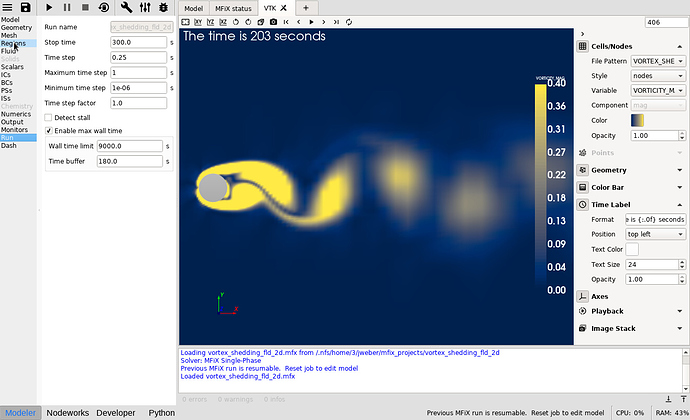Image resolution: width=690 pixels, height=420 pixels.
Task: Toggle the Geometry visibility button
Action: click(x=583, y=170)
